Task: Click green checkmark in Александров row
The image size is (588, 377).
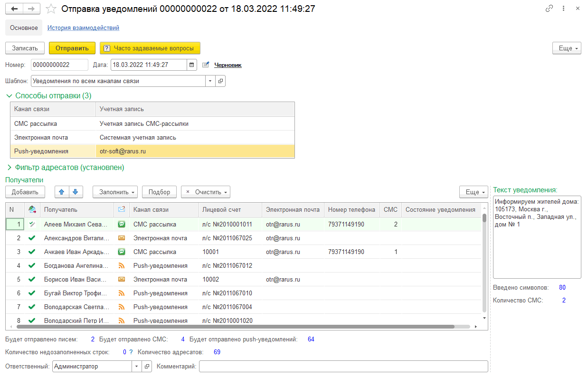Action: point(32,238)
